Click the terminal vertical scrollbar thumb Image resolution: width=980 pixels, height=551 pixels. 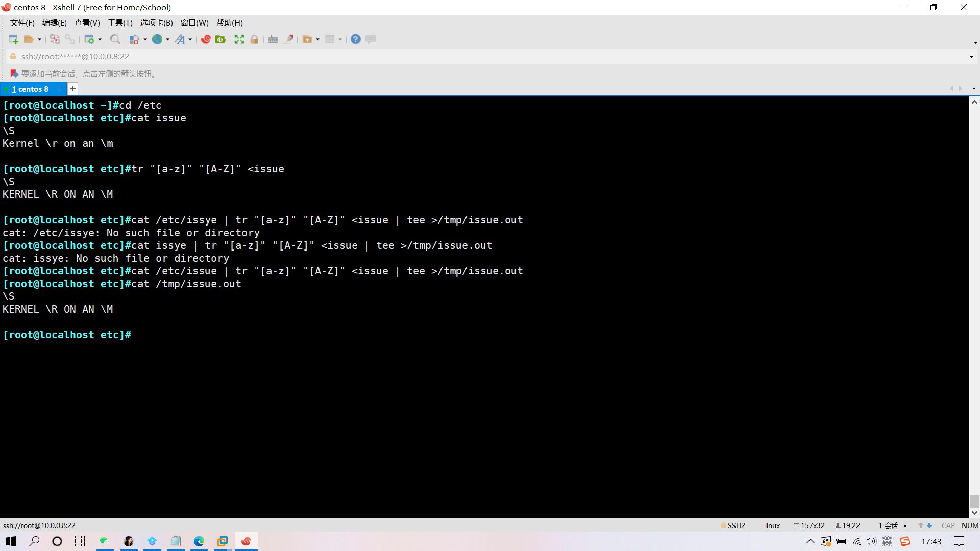click(x=974, y=501)
